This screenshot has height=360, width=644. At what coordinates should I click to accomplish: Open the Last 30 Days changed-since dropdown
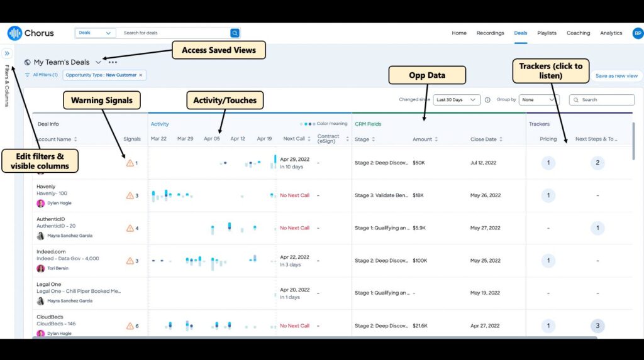457,100
